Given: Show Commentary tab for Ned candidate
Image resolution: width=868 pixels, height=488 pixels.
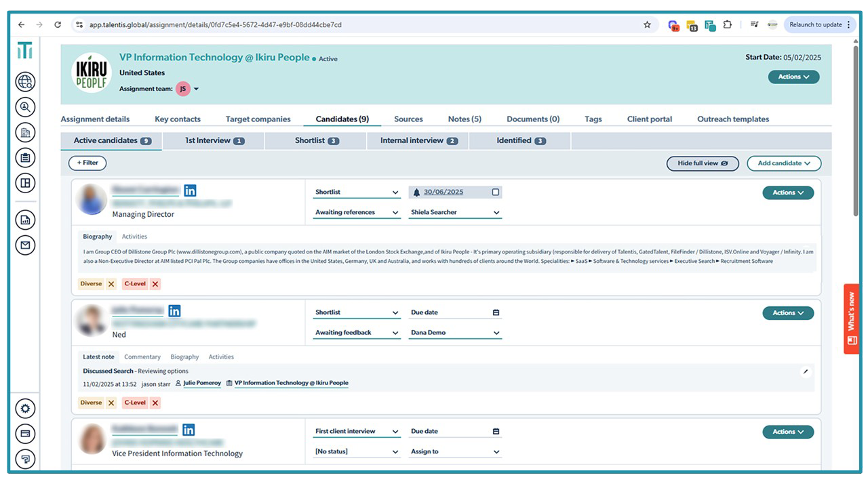Looking at the screenshot, I should tap(142, 357).
